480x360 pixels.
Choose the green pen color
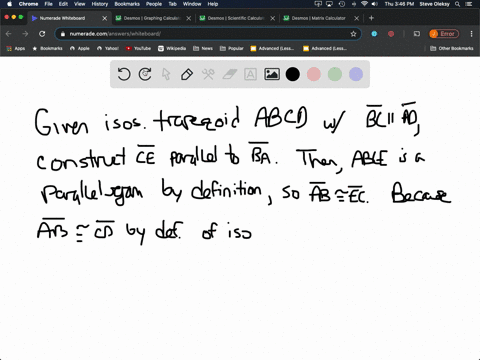[x=335, y=74]
